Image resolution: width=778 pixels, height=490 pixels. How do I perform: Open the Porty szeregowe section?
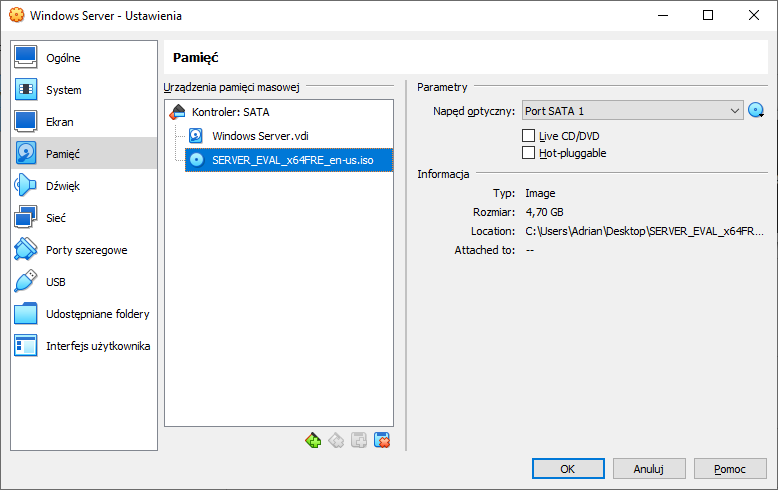click(84, 249)
